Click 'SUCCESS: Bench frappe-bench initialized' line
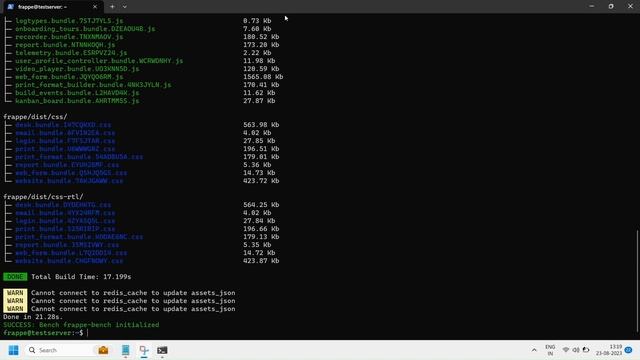 (x=81, y=325)
